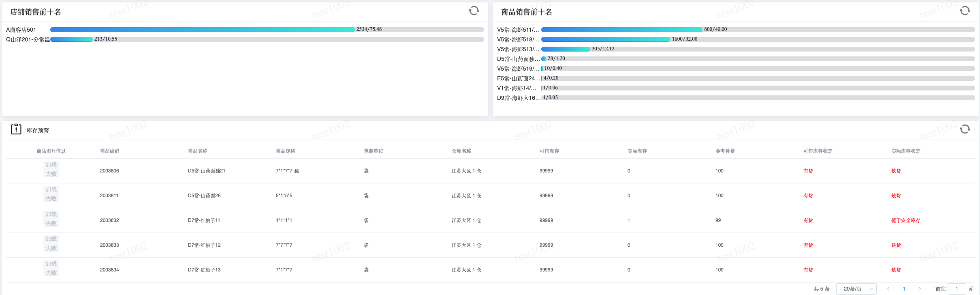Refresh the 商品销售前十名 panel
The height and width of the screenshot is (295, 980).
coord(965,11)
